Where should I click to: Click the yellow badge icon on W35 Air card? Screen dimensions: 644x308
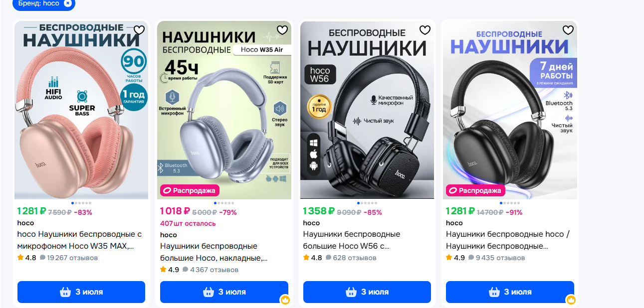click(285, 300)
